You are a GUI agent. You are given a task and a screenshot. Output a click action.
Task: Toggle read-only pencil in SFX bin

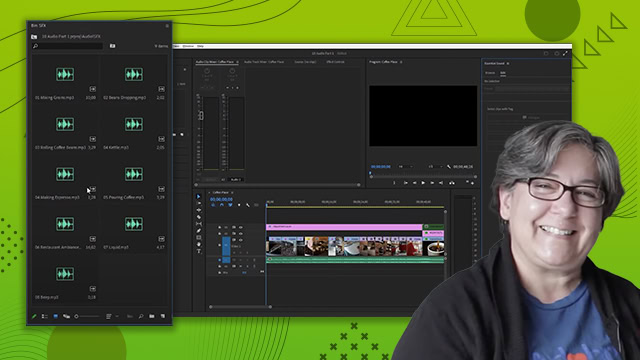pos(34,316)
